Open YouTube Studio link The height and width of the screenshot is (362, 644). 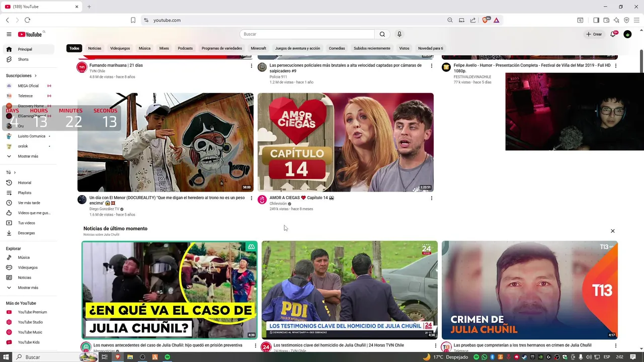(x=28, y=322)
